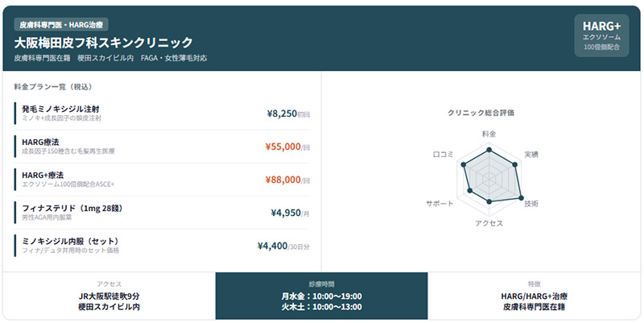The width and height of the screenshot is (644, 323).
Task: Select the HARG療法 plan row
Action: coord(161,146)
